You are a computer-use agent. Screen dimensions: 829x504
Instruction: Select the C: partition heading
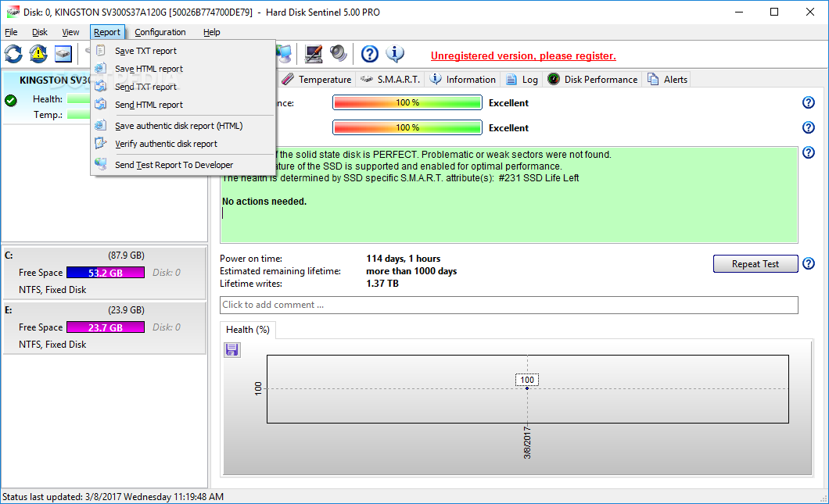[x=9, y=256]
